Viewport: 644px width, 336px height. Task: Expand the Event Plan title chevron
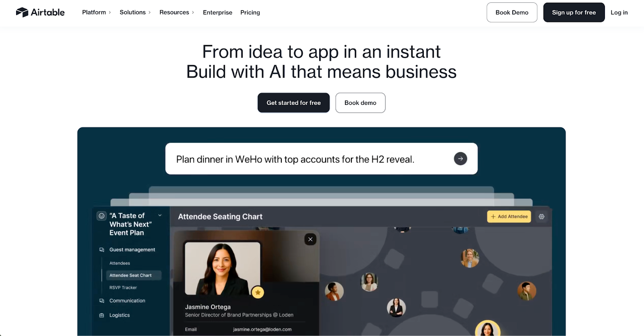pyautogui.click(x=160, y=215)
